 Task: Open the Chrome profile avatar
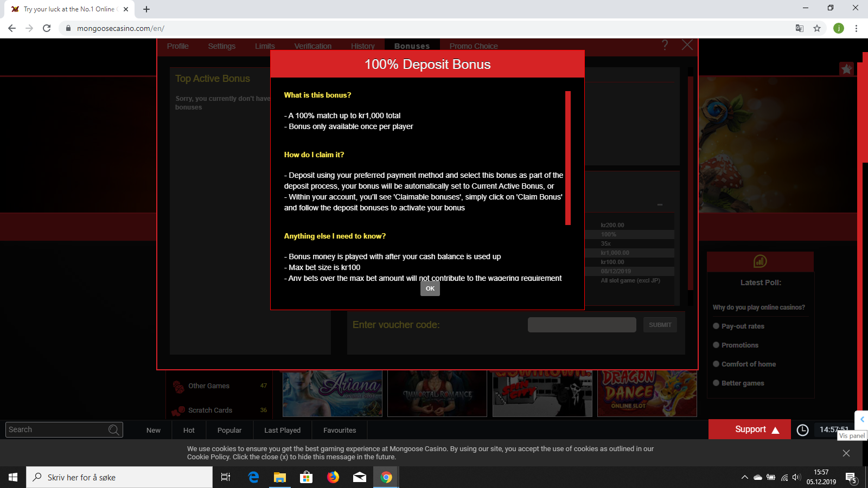839,28
